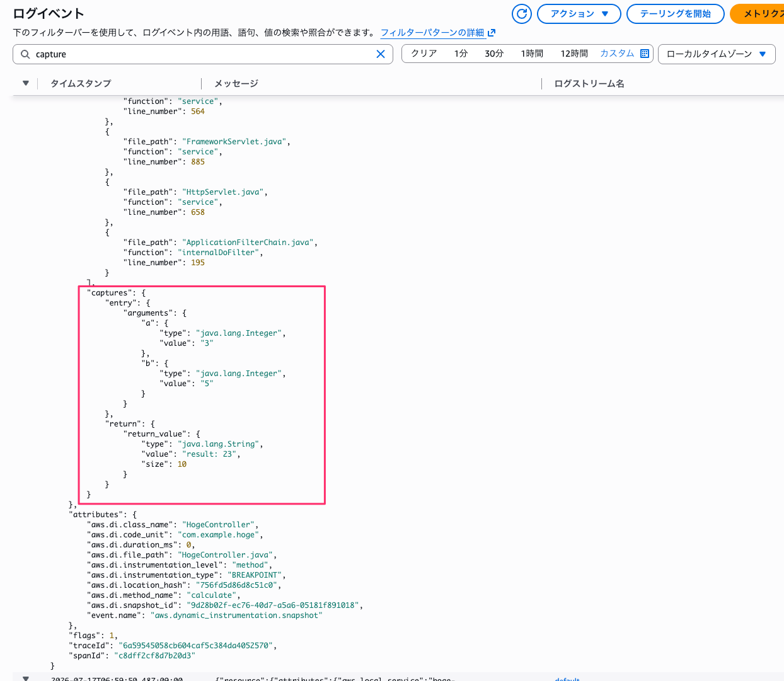Click the タイムスタンプ column header
This screenshot has width=784, height=681.
click(81, 83)
